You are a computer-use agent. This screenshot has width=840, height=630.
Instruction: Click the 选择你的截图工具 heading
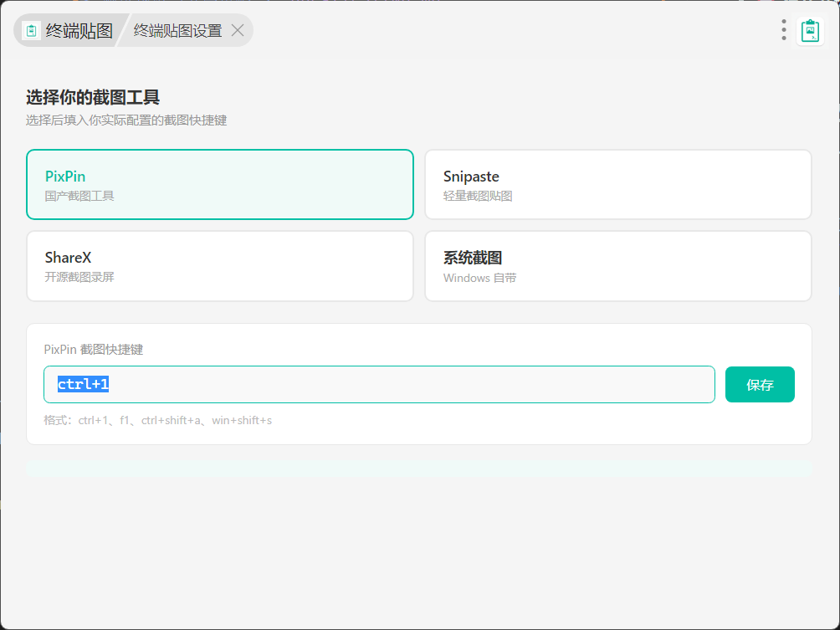93,98
